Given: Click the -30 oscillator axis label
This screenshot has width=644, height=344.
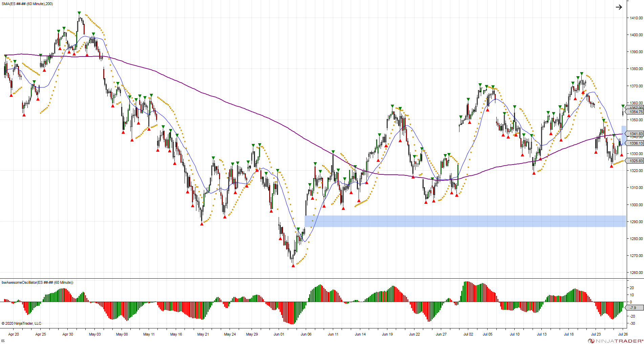Looking at the screenshot, I should 632,323.
